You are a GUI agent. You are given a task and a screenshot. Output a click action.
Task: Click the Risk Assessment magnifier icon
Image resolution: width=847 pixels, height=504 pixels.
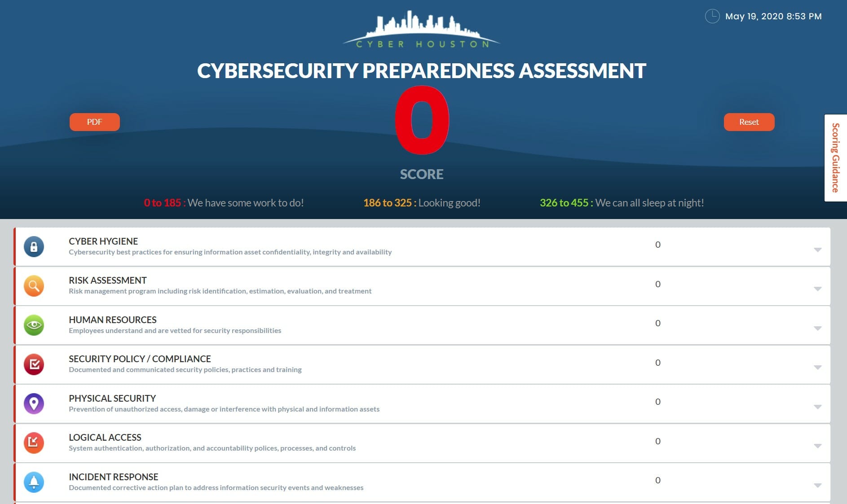point(34,286)
